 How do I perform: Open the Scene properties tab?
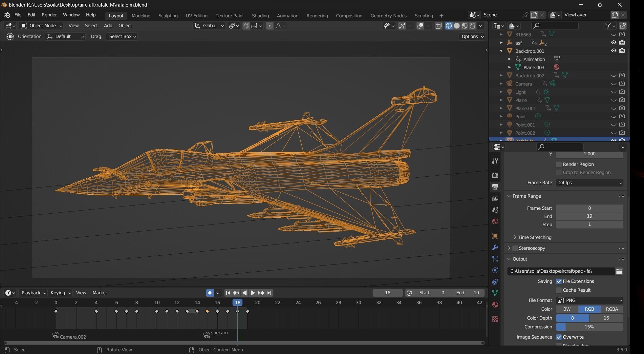point(495,210)
